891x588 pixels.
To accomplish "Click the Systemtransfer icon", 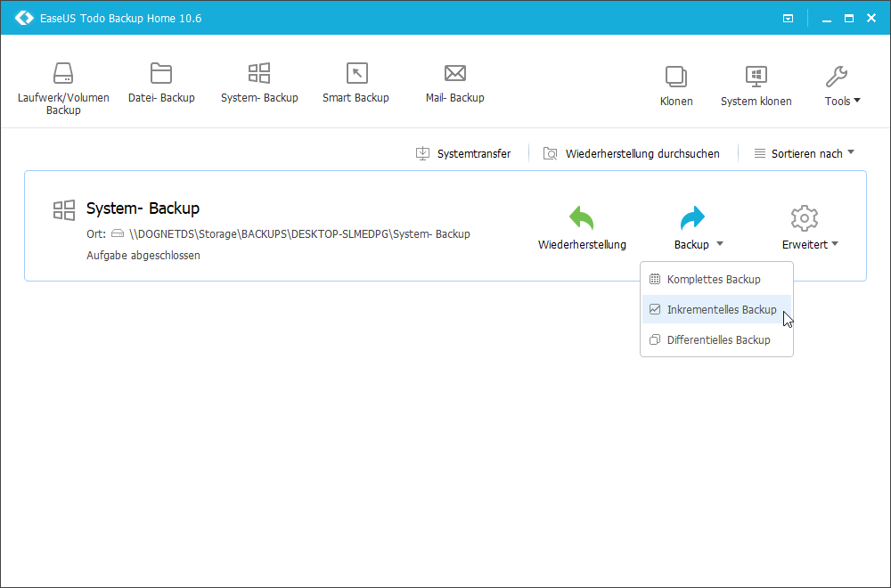I will click(422, 153).
